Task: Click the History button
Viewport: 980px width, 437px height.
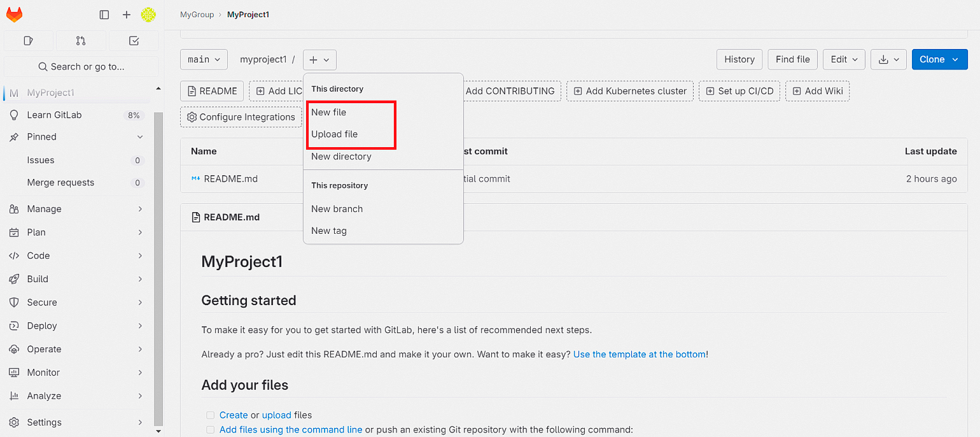Action: click(739, 60)
